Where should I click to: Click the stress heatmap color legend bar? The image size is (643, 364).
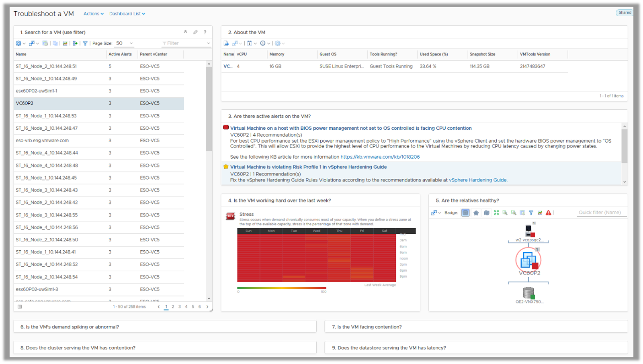pos(281,288)
